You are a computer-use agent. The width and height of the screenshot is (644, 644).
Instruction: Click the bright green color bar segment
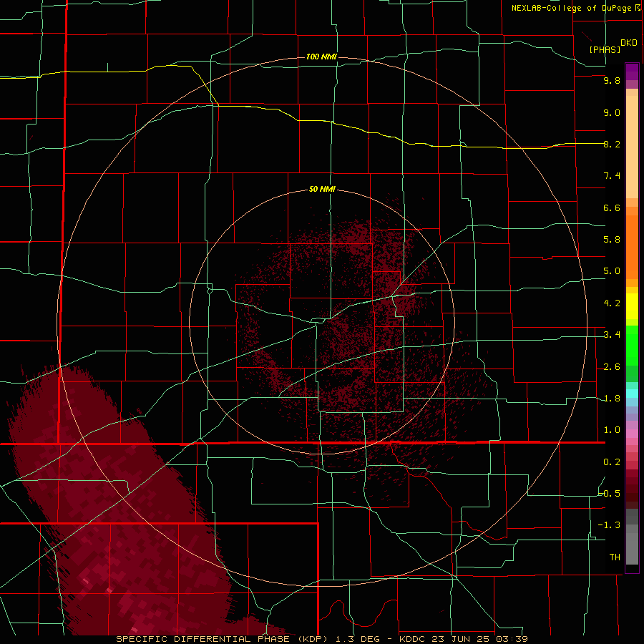[x=632, y=346]
